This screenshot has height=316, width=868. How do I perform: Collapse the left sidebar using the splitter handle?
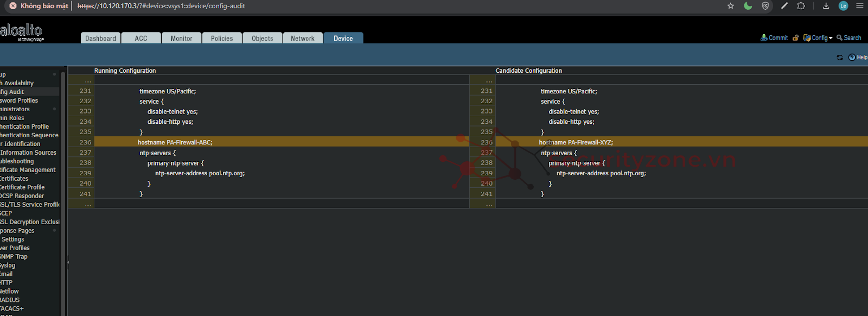coord(68,262)
